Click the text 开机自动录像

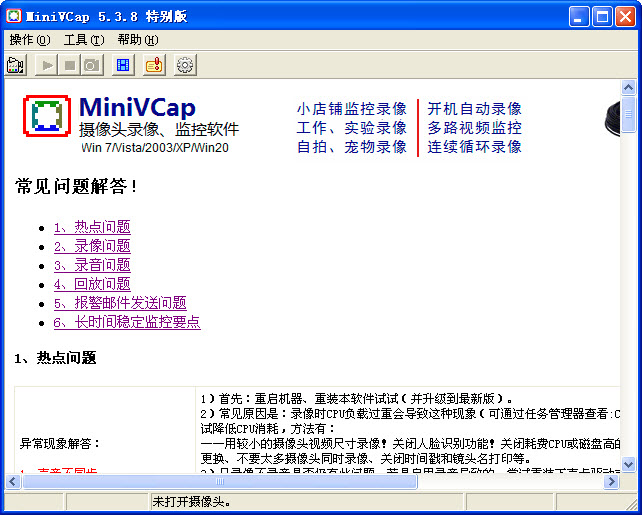pos(475,109)
